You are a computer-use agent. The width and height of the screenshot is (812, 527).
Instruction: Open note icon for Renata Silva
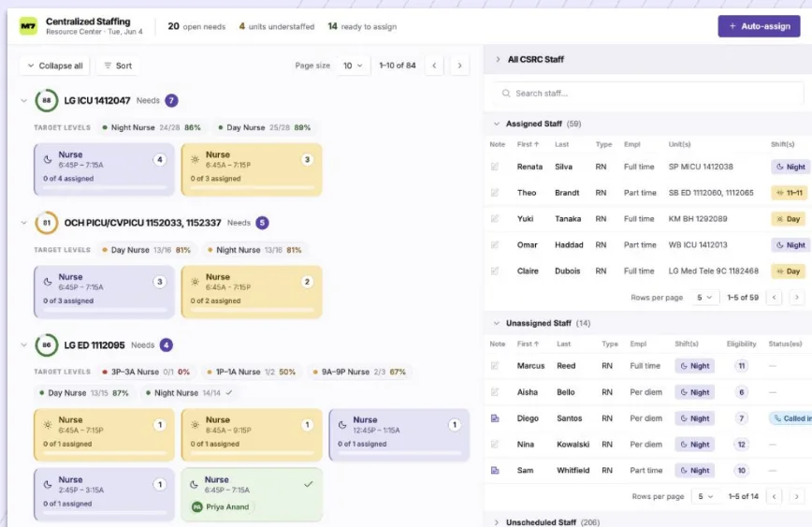tap(495, 167)
